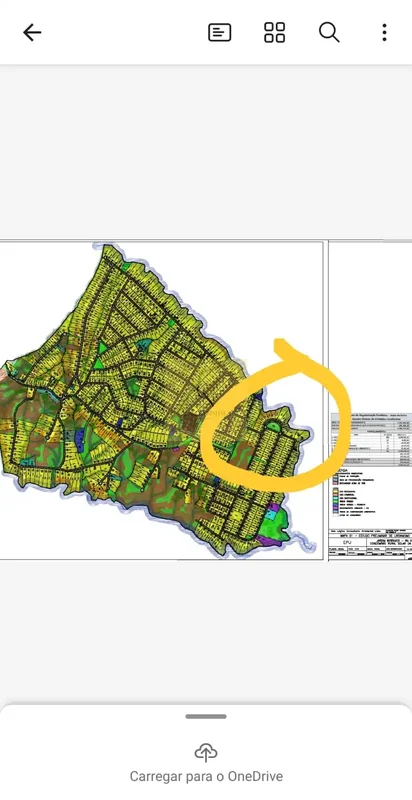
Task: Show page thumbnails with grid icon
Action: click(x=274, y=33)
